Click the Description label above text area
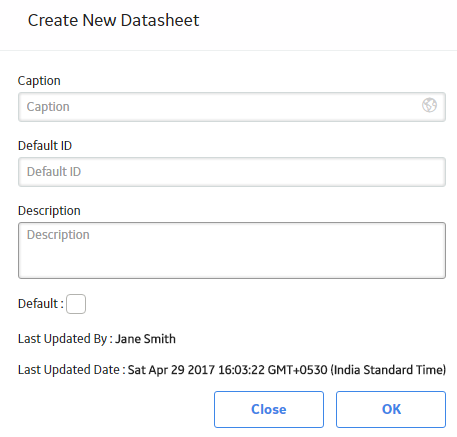The image size is (457, 437). click(49, 211)
